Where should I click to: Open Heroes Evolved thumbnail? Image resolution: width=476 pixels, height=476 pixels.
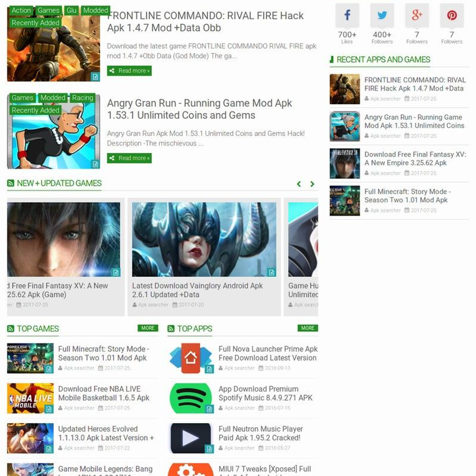[x=30, y=438]
